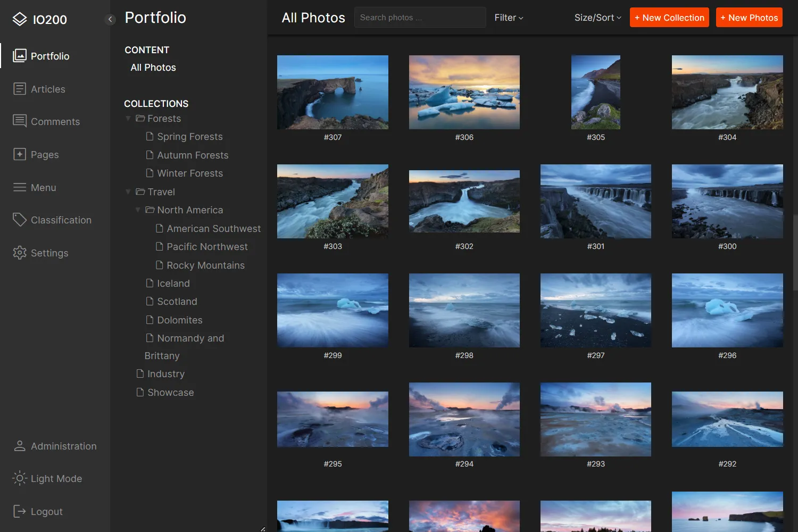798x532 pixels.
Task: Select the Classification tag icon
Action: [x=19, y=220]
